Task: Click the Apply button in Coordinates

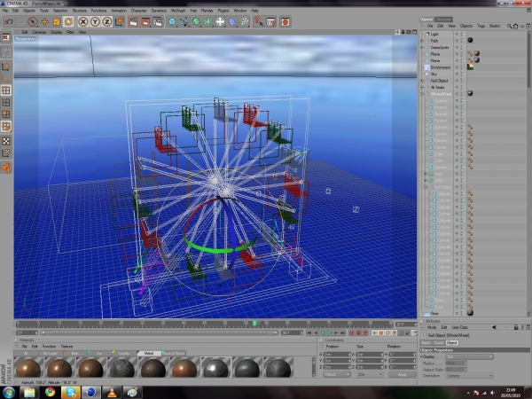Action: (402, 374)
